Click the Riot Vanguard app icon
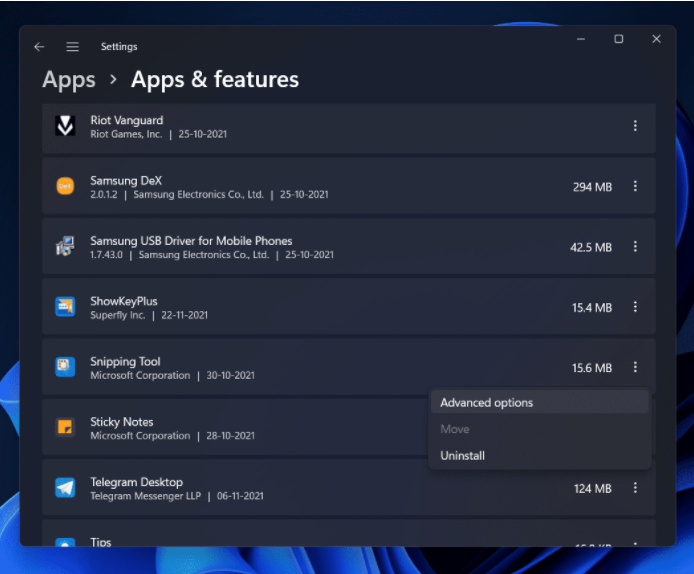The width and height of the screenshot is (694, 574). pyautogui.click(x=65, y=126)
